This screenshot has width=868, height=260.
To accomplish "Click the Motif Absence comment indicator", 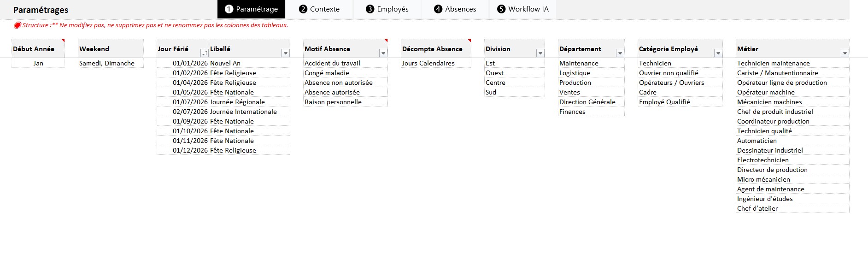I will tap(386, 41).
